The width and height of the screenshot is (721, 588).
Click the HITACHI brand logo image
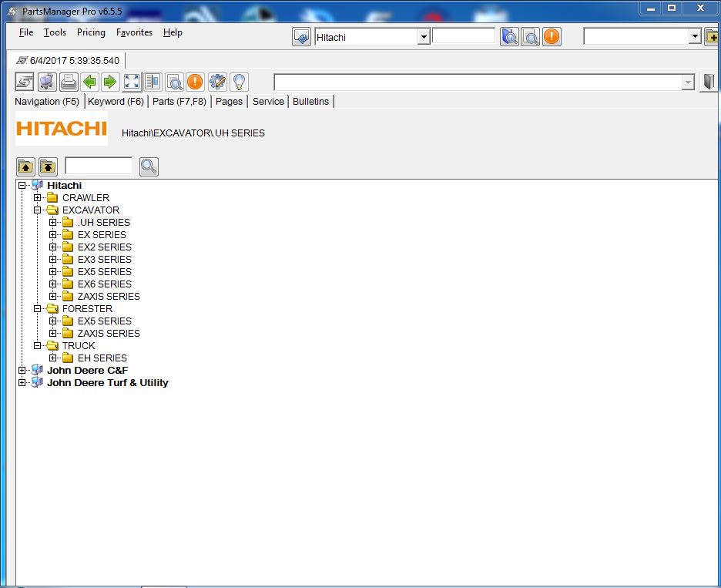point(62,129)
